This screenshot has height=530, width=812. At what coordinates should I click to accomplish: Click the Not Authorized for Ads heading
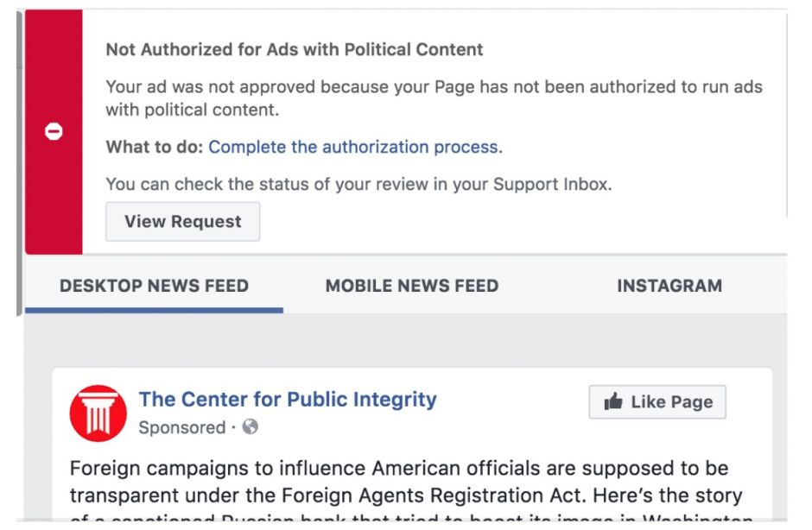coord(295,49)
